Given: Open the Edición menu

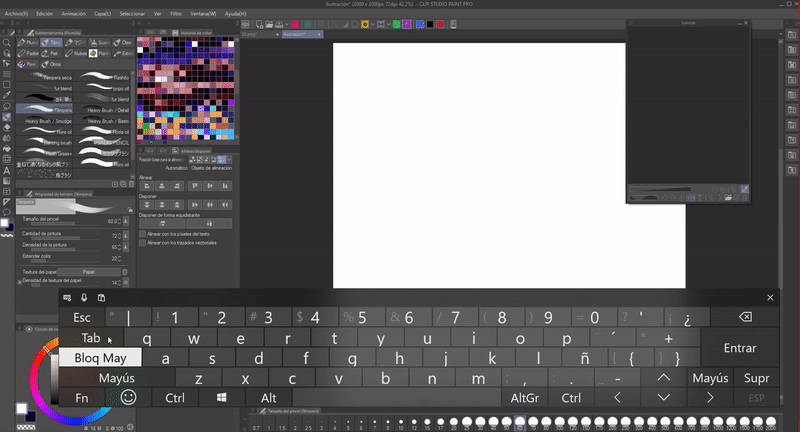Looking at the screenshot, I should coord(44,14).
